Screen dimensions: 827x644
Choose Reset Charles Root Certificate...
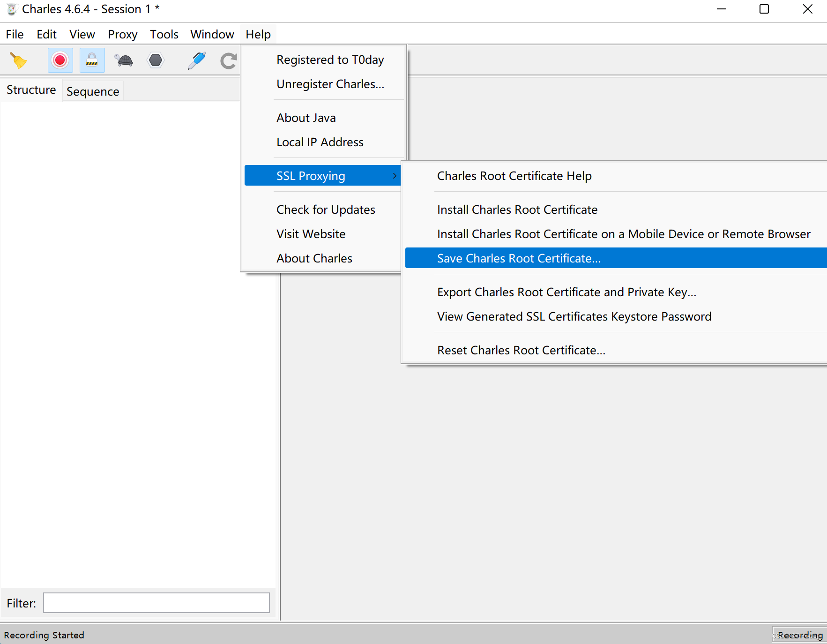point(616,350)
